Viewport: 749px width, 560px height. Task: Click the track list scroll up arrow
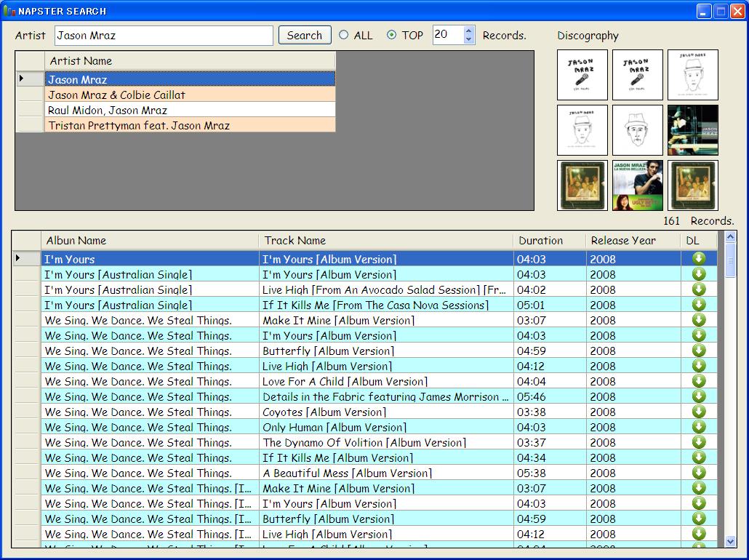pos(730,236)
